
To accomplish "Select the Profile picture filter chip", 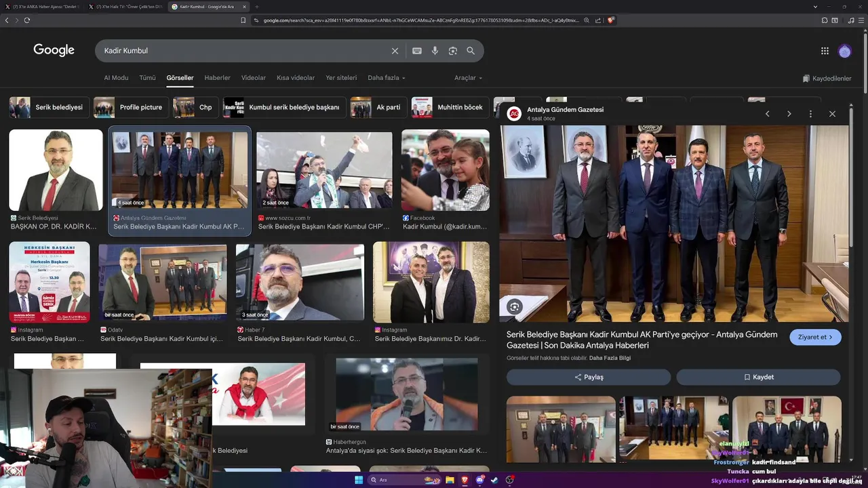I will tap(130, 107).
